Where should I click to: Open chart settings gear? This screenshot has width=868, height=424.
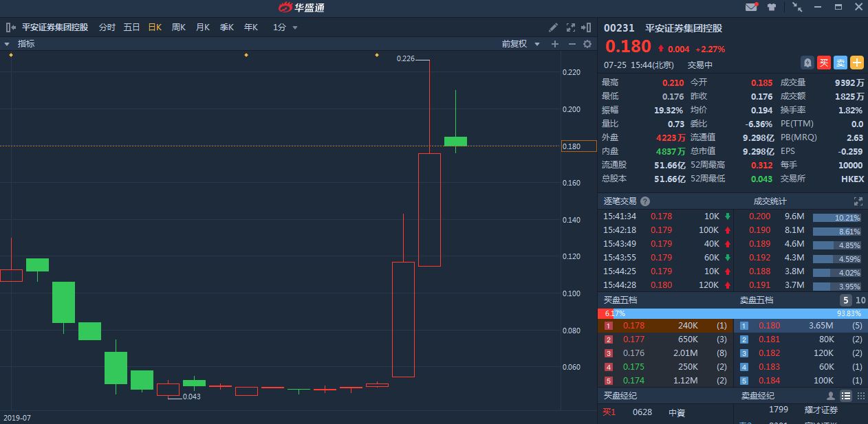[587, 44]
